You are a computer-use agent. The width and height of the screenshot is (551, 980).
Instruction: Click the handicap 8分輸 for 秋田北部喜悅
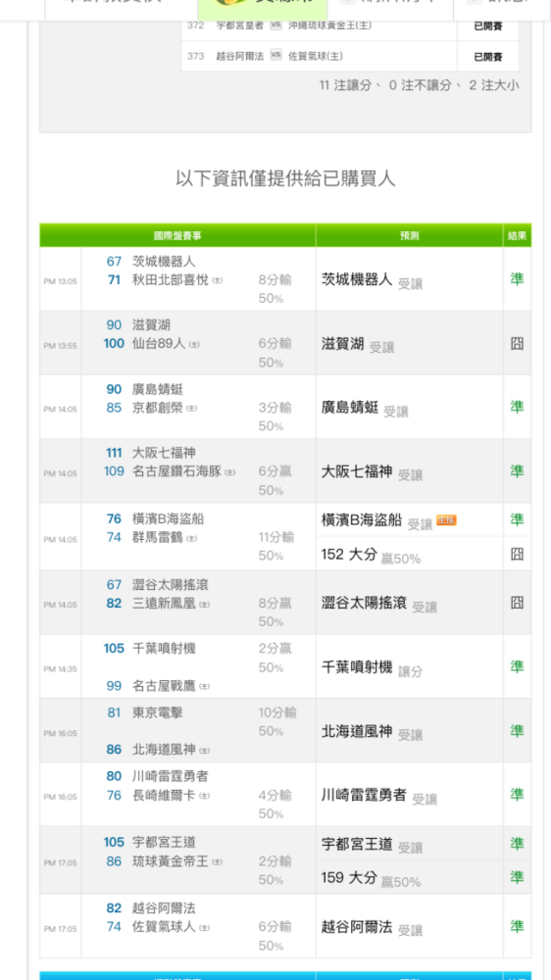275,280
